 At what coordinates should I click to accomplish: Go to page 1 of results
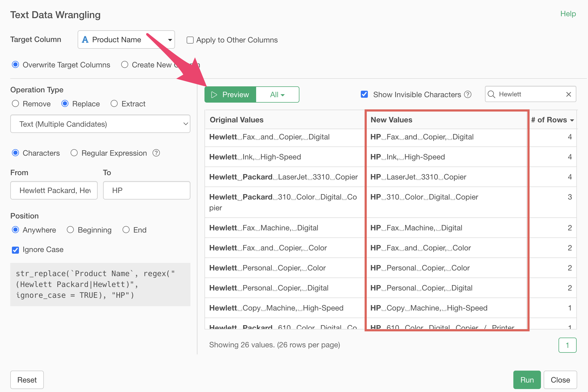pos(567,345)
